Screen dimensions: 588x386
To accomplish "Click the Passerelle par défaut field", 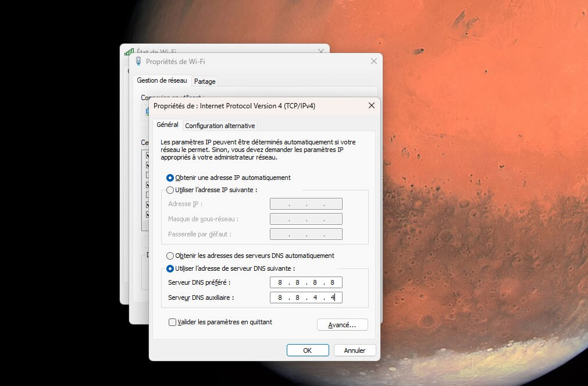I will click(x=306, y=234).
